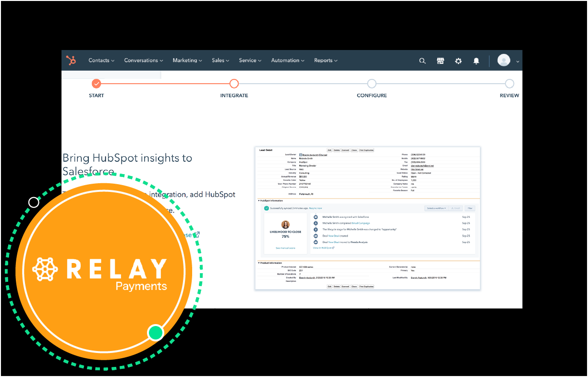Click the 'Open - Not Contacted' lead status value

pos(421,173)
